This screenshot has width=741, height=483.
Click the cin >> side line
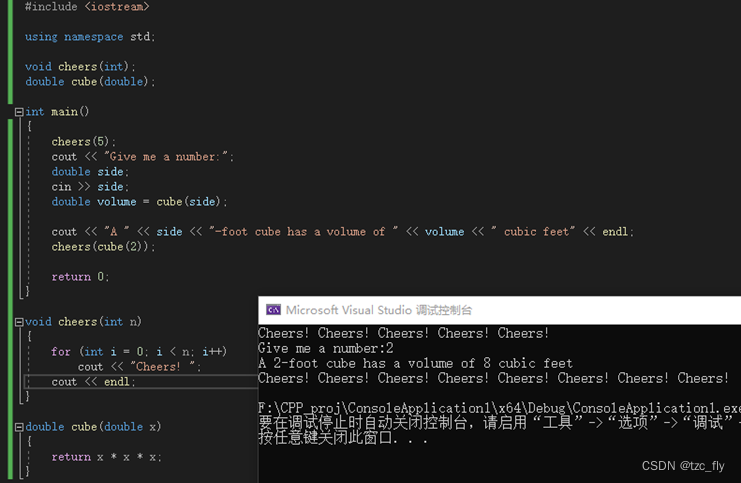[90, 187]
